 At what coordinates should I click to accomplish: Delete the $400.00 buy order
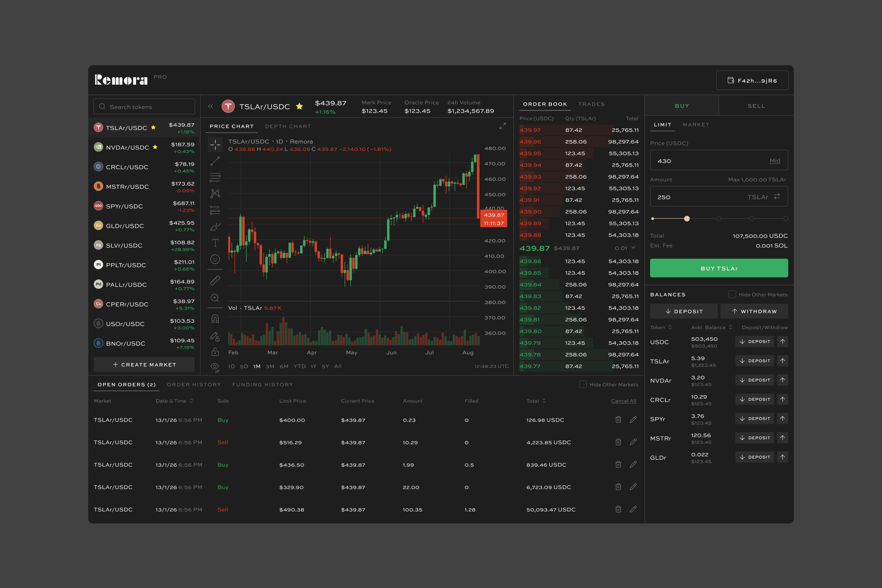click(x=618, y=420)
